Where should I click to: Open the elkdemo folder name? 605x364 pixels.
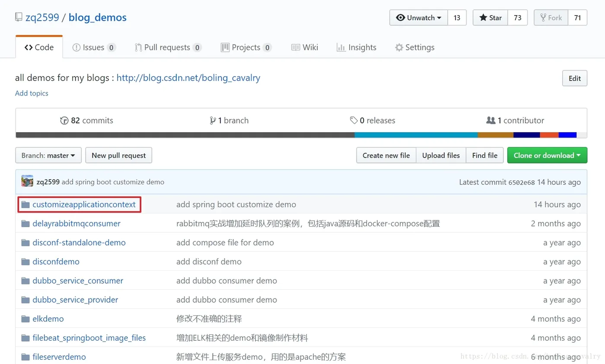[48, 319]
